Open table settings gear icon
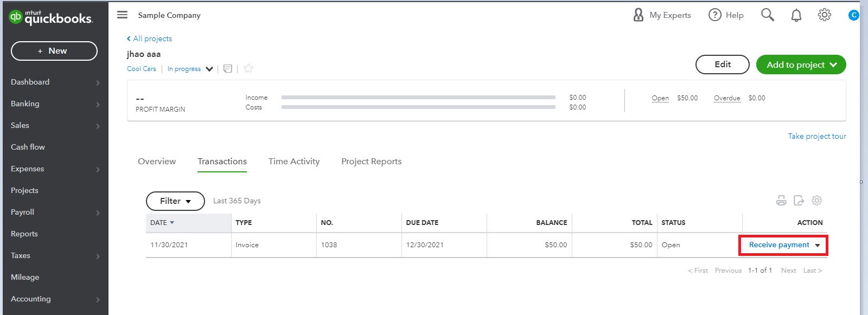The width and height of the screenshot is (868, 315). [816, 201]
